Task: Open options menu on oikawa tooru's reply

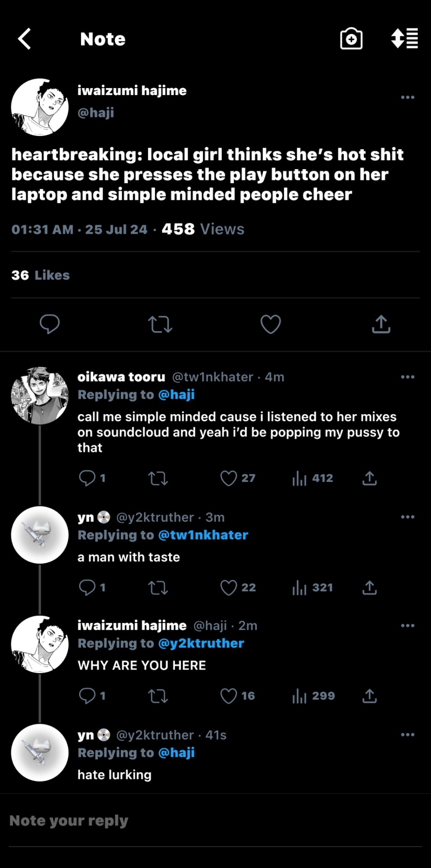Action: point(407,377)
